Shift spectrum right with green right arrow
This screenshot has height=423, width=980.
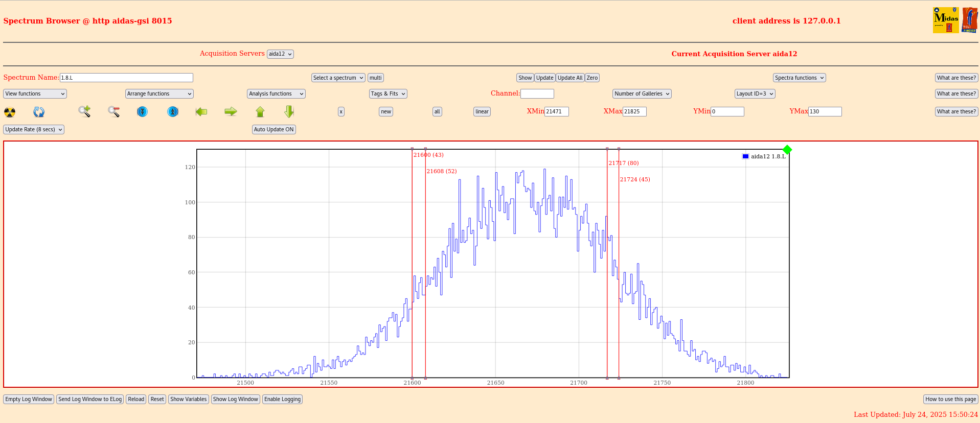pos(231,111)
